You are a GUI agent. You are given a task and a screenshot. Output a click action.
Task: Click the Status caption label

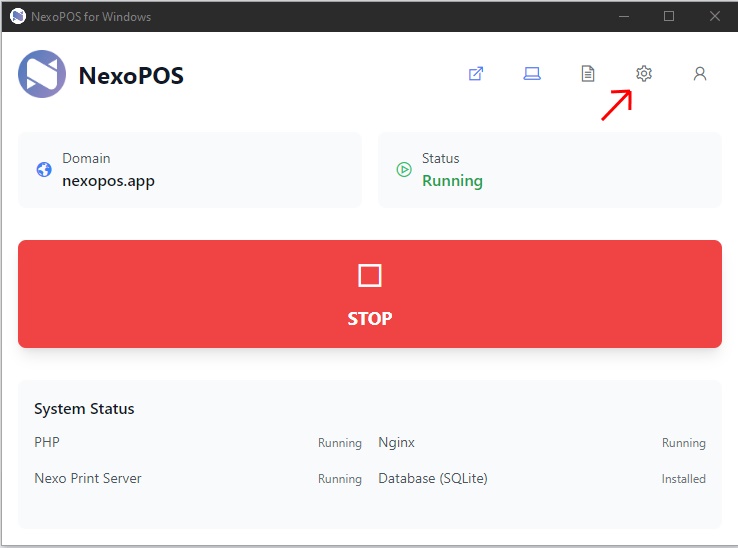pos(441,158)
